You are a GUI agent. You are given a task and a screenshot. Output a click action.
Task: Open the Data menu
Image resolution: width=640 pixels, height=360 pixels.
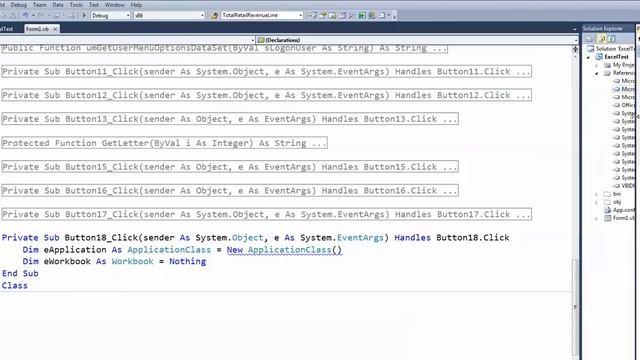[58, 5]
